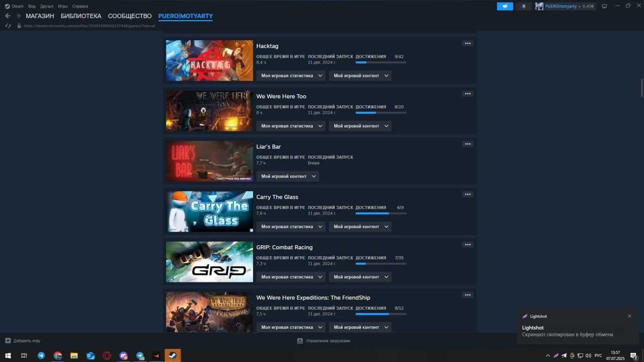Open the Liar's Bar title link
Screen dimensions: 644x362
pos(269,147)
